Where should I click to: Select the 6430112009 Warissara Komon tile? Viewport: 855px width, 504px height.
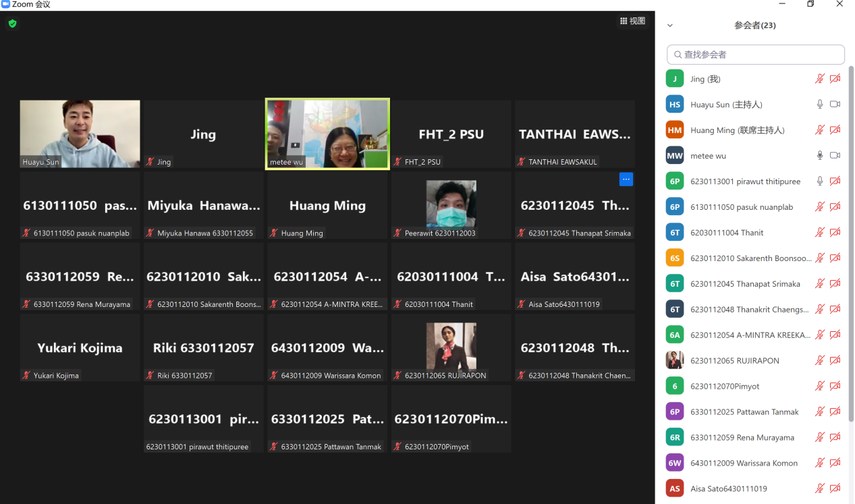click(x=327, y=347)
